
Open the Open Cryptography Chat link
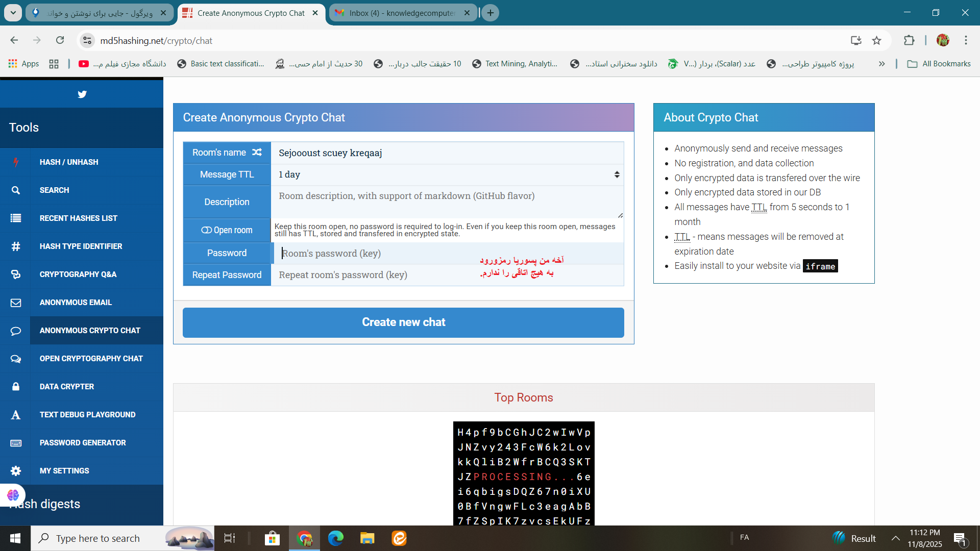coord(91,359)
